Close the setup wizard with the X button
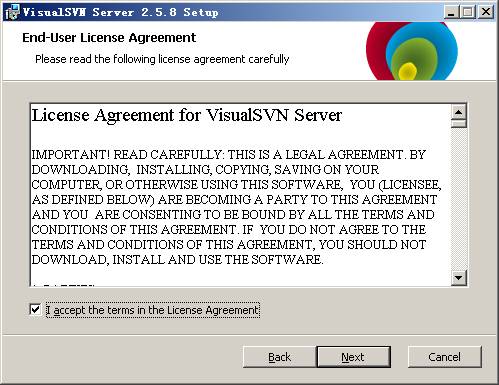The image size is (499, 385). click(x=486, y=12)
